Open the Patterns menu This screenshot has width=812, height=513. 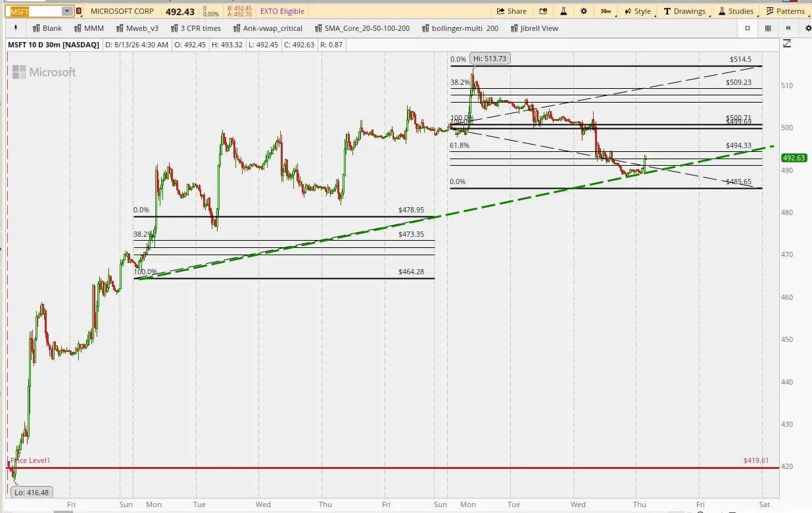pyautogui.click(x=785, y=11)
